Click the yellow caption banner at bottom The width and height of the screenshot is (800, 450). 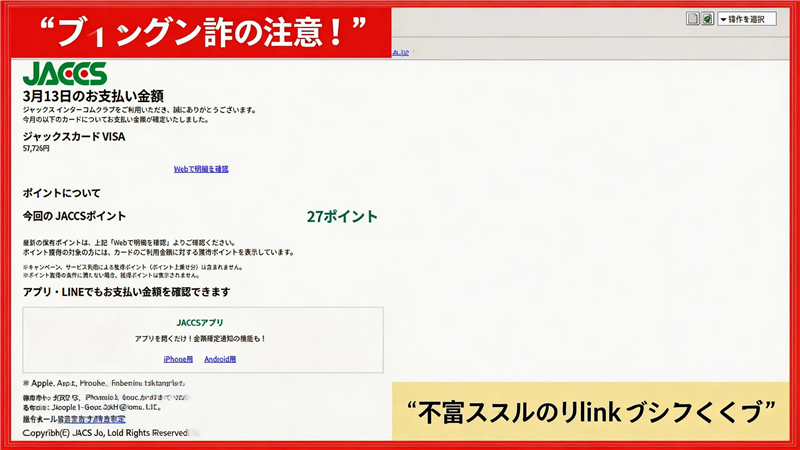pos(594,411)
